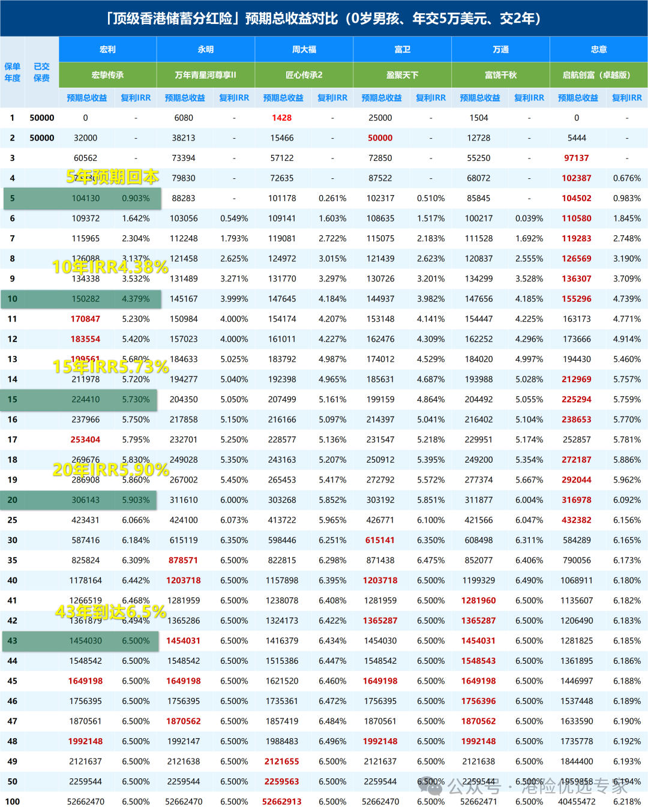Click the 匠心传承2 product header
648x812 pixels.
[x=304, y=75]
